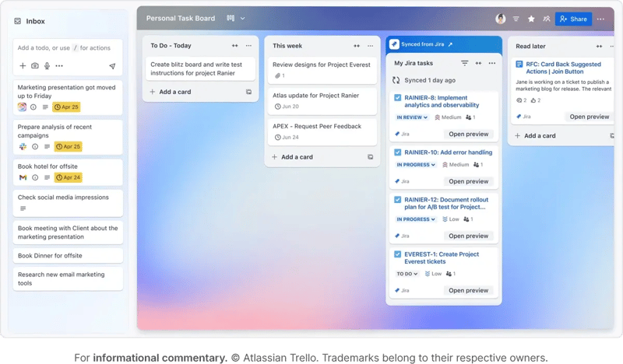This screenshot has height=364, width=623.
Task: Open IN PROGRESS status dropdown on RAINIER-10
Action: point(416,165)
